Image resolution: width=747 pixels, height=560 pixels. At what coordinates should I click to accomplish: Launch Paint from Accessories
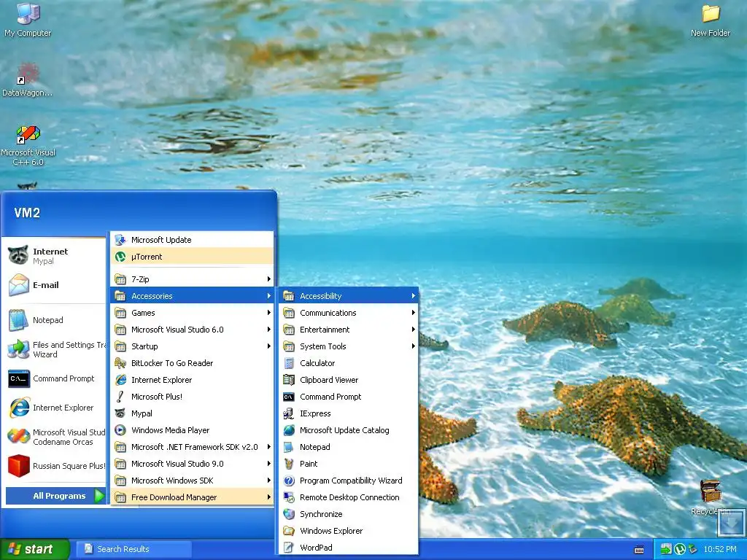click(x=349, y=464)
